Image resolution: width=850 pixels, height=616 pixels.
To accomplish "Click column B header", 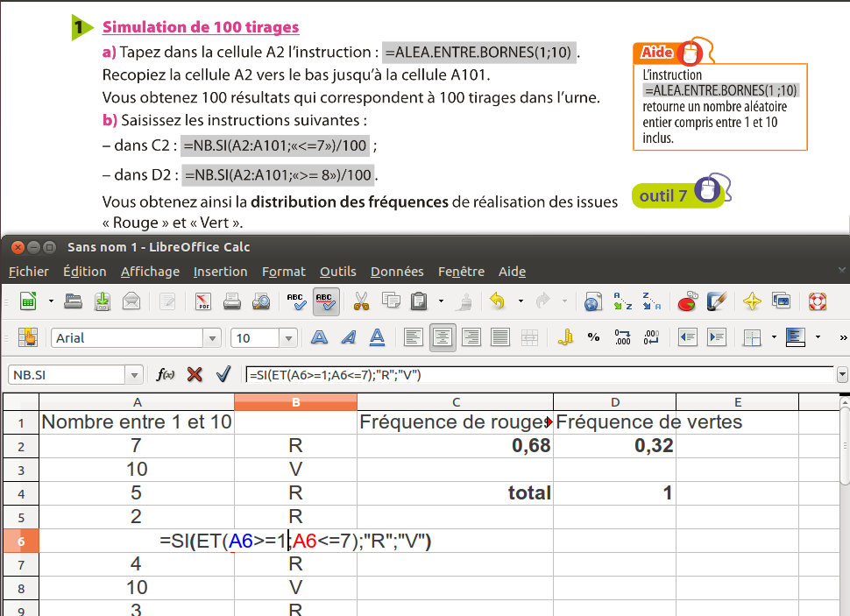I will pyautogui.click(x=295, y=402).
